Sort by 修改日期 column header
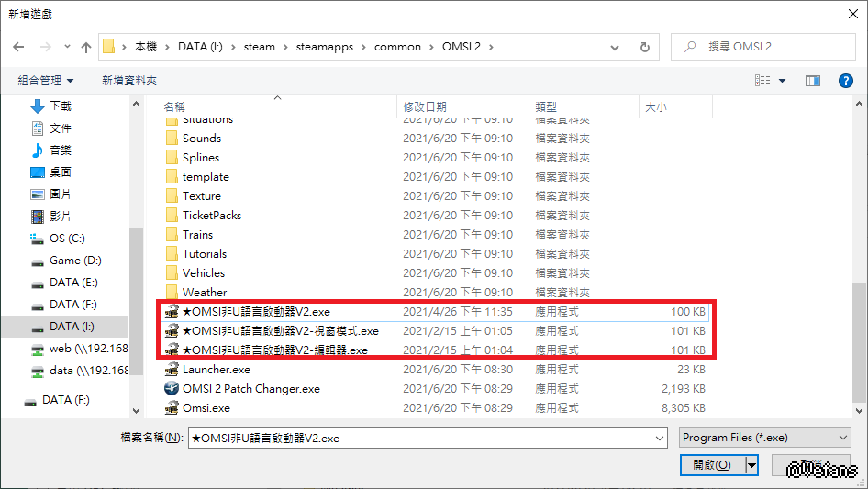The image size is (868, 489). click(x=425, y=106)
